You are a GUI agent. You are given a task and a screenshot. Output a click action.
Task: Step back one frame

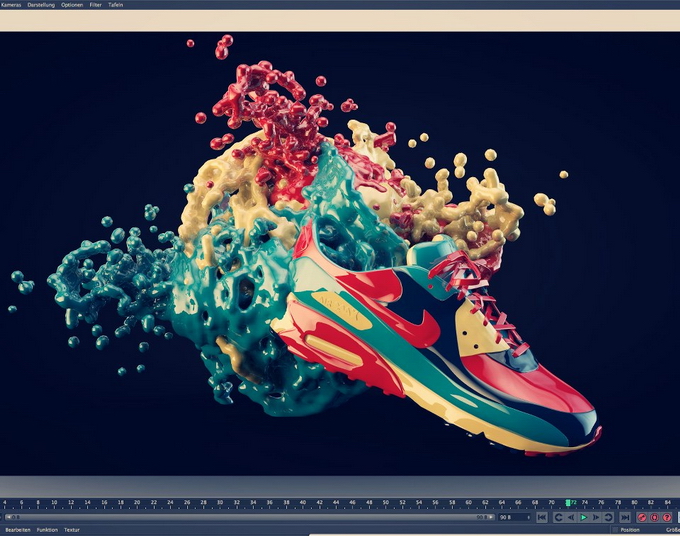571,517
